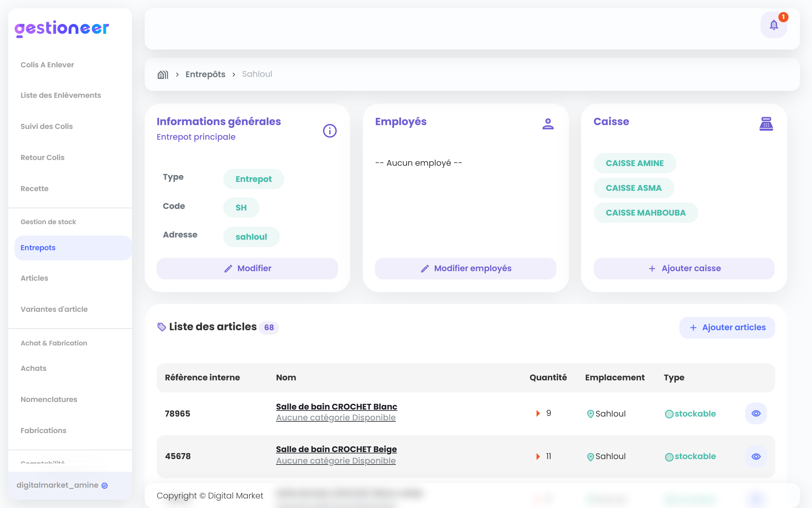Screen dimensions: 812x508
Task: Click Référence interne column header
Action: click(202, 378)
